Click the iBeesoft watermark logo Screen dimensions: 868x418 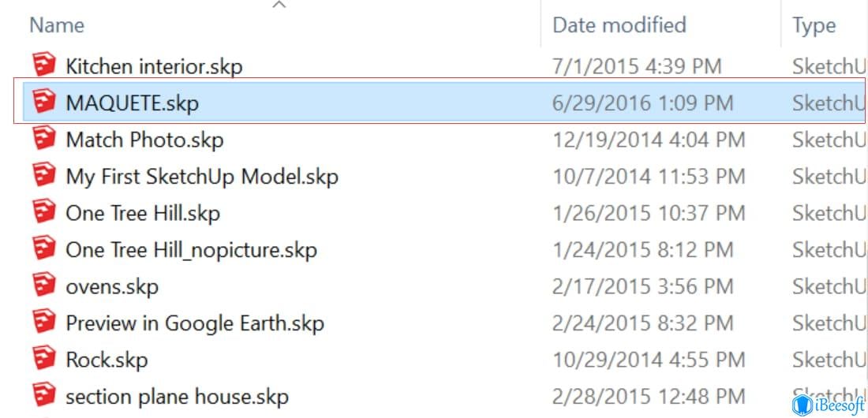click(x=829, y=406)
